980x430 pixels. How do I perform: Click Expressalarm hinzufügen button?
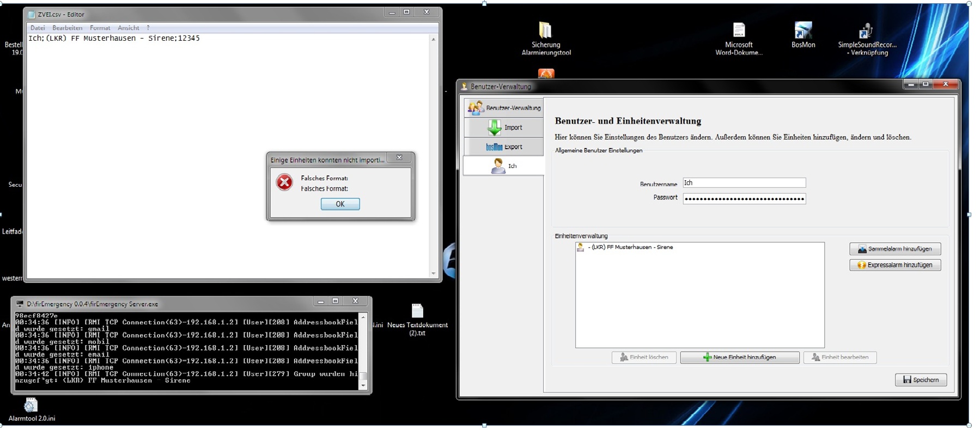pos(894,265)
